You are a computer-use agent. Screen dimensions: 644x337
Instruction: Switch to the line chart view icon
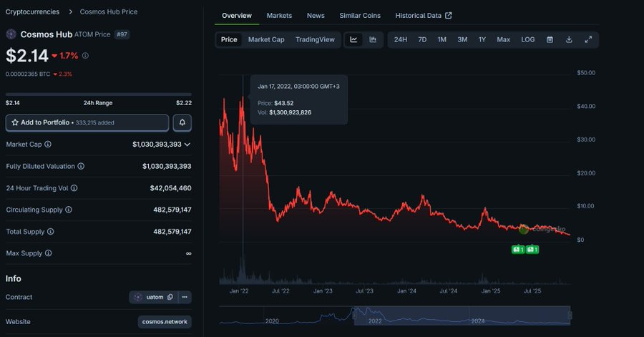pyautogui.click(x=353, y=40)
